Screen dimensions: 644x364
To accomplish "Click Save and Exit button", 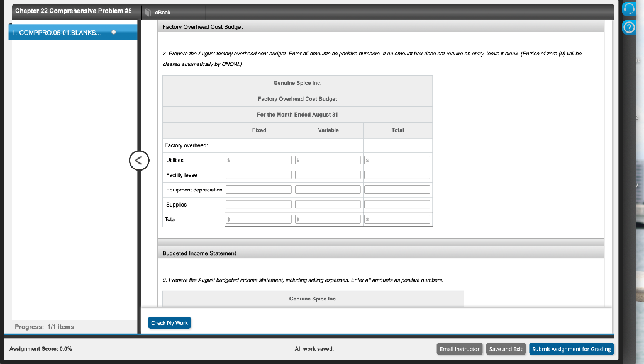I will coord(506,349).
